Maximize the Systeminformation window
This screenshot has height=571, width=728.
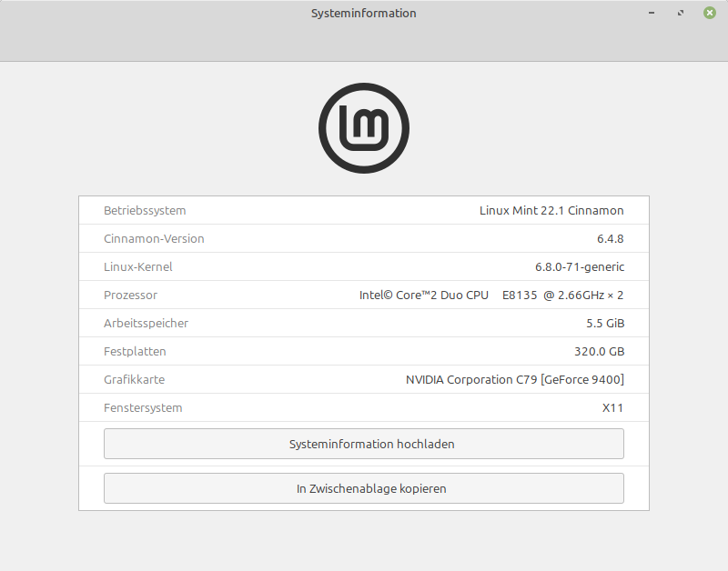[x=681, y=14]
